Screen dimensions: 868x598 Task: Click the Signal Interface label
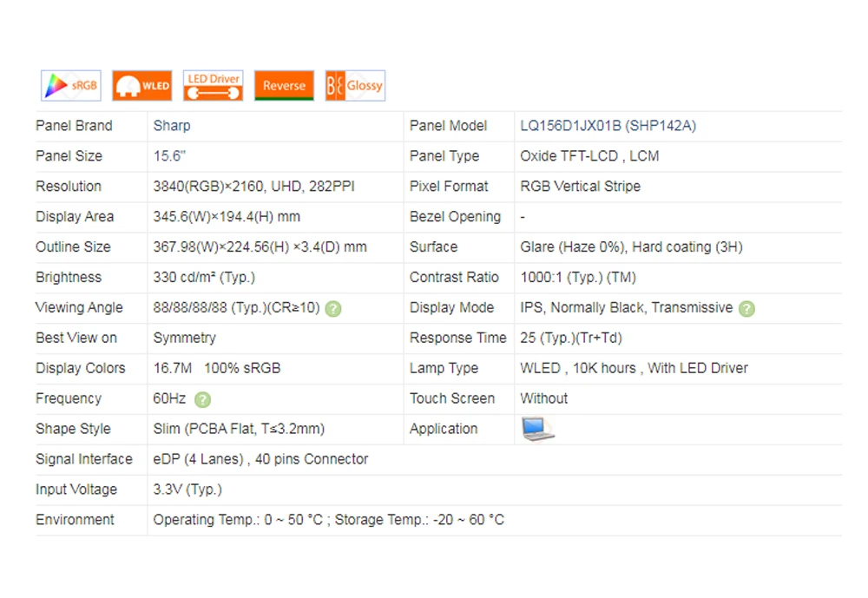[84, 460]
